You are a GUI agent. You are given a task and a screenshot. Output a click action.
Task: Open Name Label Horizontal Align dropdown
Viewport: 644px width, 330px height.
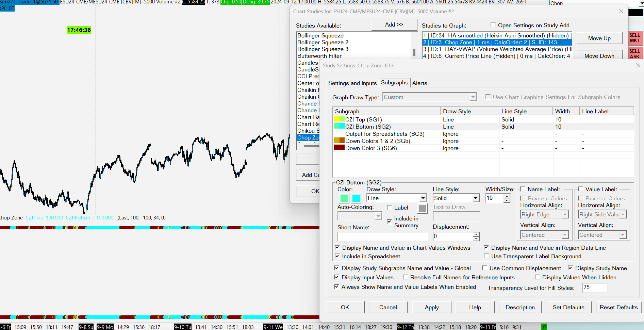(x=565, y=214)
